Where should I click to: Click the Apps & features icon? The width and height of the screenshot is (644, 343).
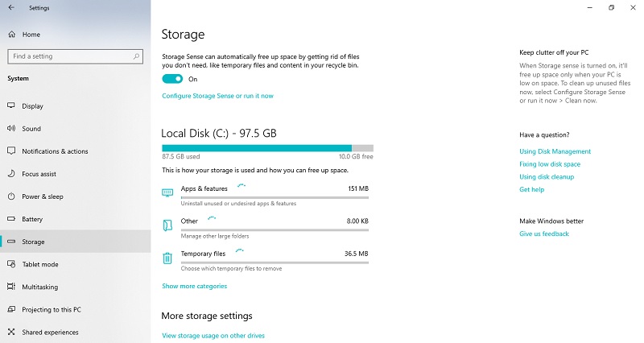pyautogui.click(x=167, y=192)
